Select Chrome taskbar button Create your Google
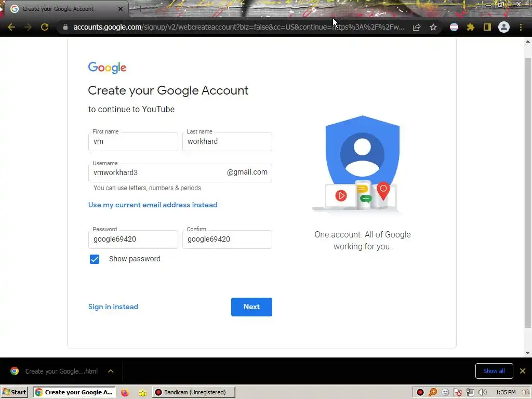This screenshot has width=532, height=399. [74, 392]
